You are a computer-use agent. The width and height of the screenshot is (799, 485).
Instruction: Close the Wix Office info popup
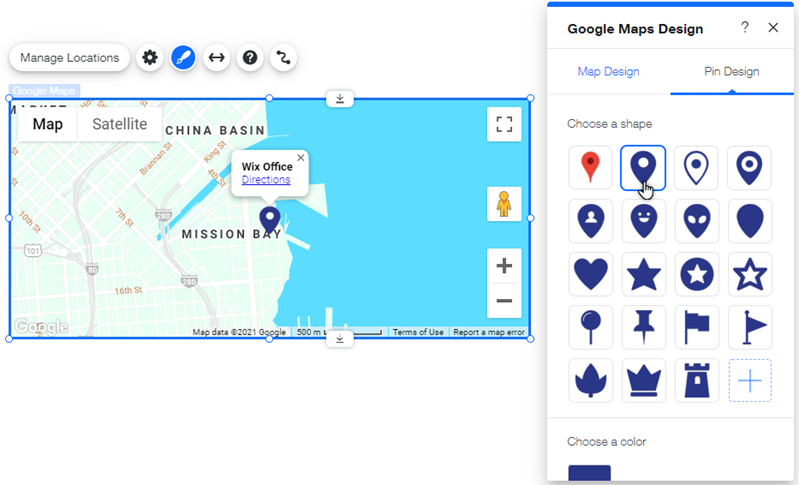pyautogui.click(x=301, y=158)
